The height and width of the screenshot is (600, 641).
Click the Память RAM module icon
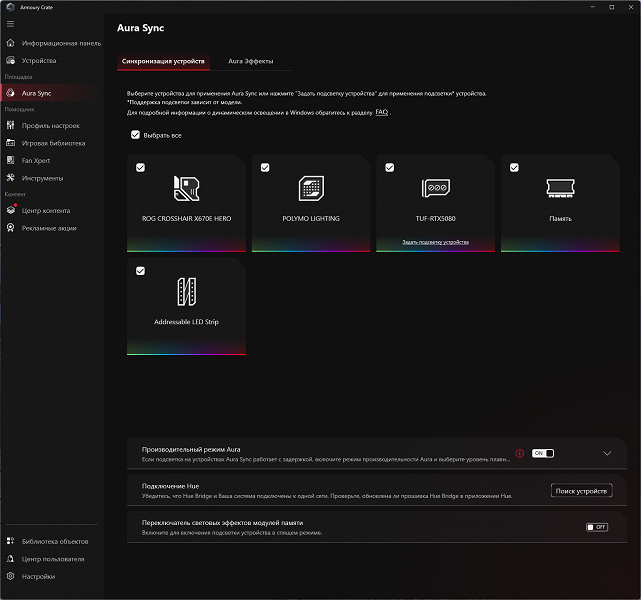click(x=560, y=188)
